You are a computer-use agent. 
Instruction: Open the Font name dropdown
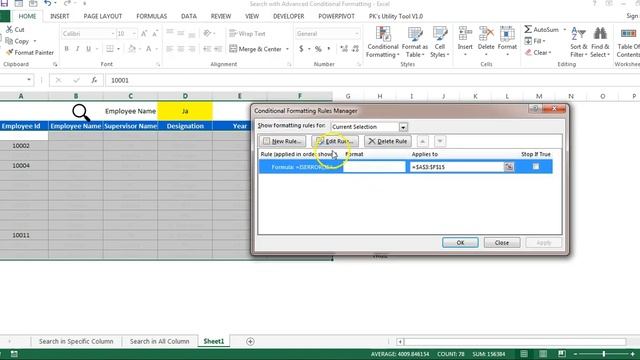(113, 33)
